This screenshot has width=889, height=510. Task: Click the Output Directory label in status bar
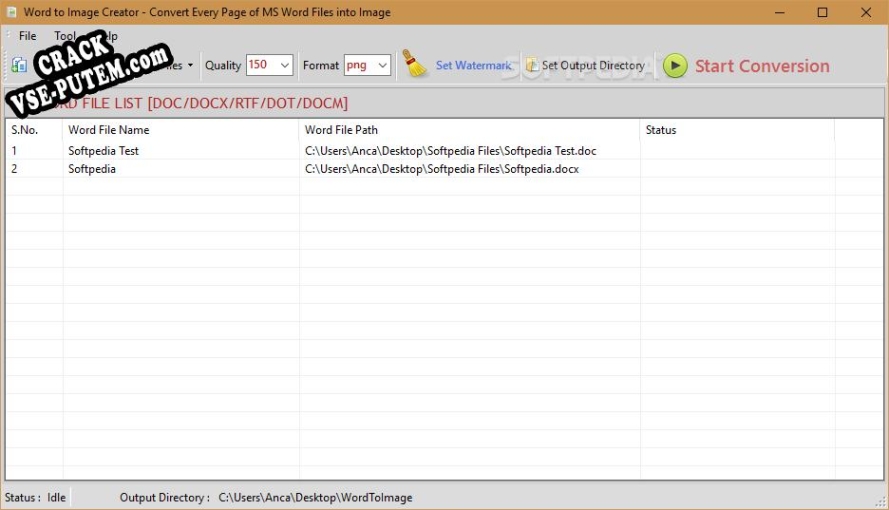pyautogui.click(x=164, y=498)
